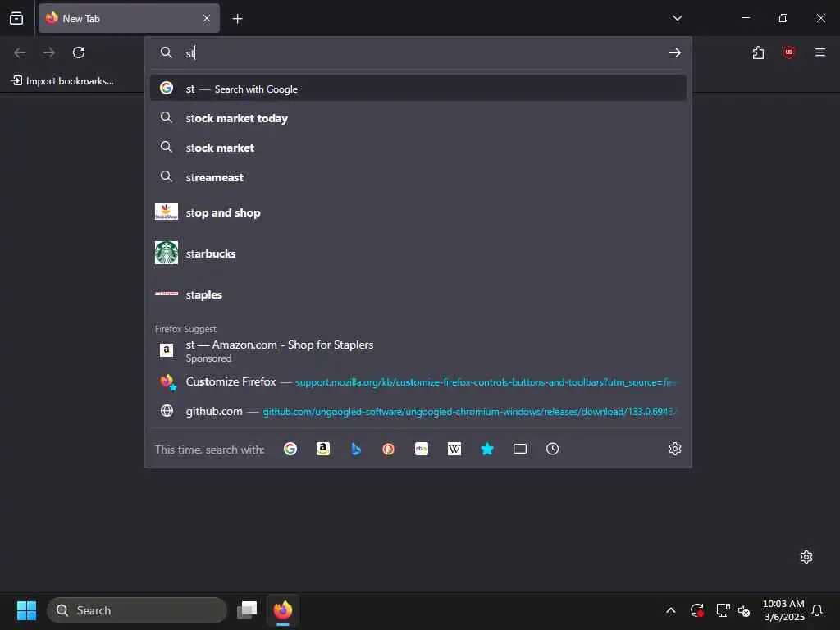The image size is (840, 630).
Task: Open Windows Start menu
Action: coord(26,610)
